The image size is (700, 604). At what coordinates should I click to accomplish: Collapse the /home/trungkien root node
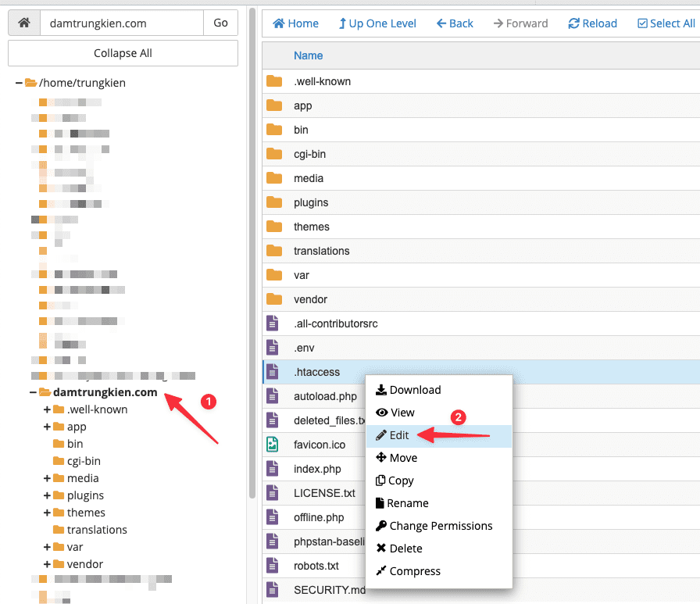[x=19, y=83]
